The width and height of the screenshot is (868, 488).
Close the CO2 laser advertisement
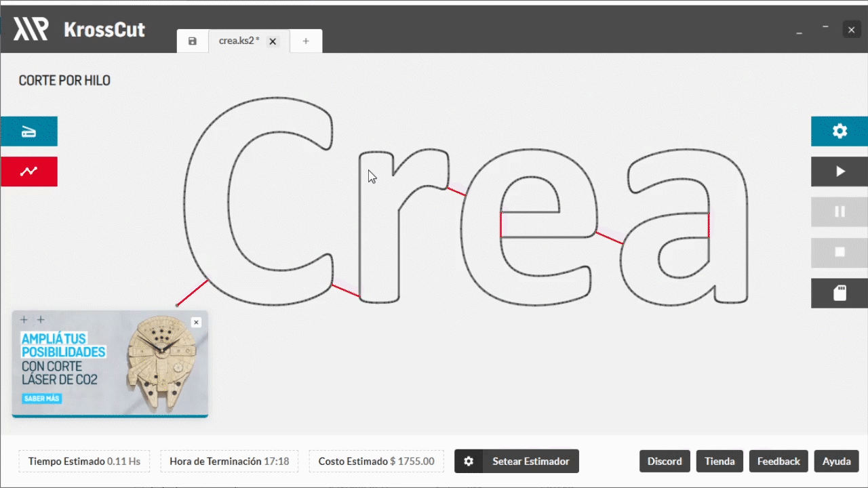[x=196, y=323]
